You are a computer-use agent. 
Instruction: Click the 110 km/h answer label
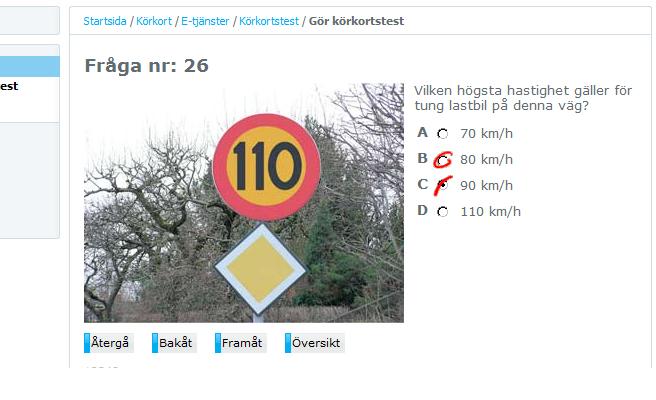(490, 211)
